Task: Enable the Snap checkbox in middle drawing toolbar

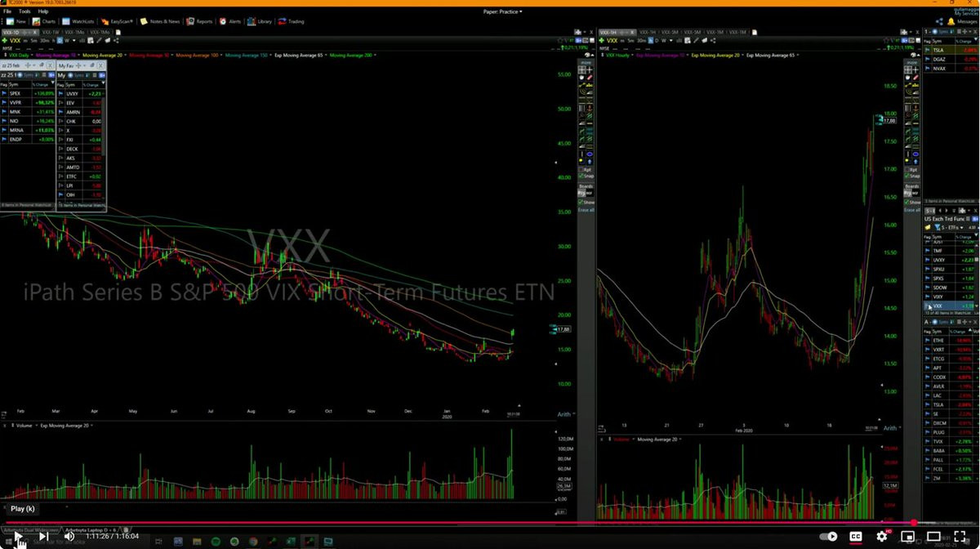Action: 581,176
